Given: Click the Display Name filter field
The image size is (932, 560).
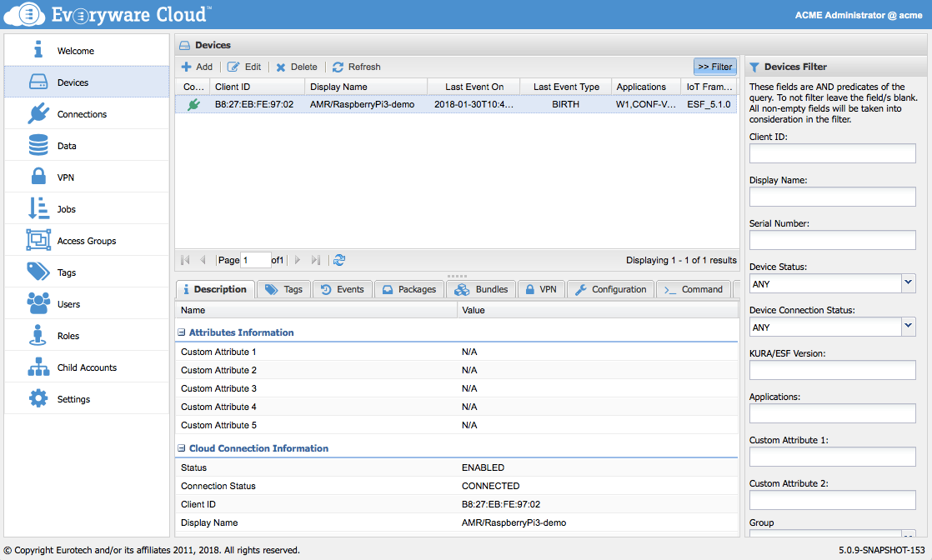Looking at the screenshot, I should 832,196.
